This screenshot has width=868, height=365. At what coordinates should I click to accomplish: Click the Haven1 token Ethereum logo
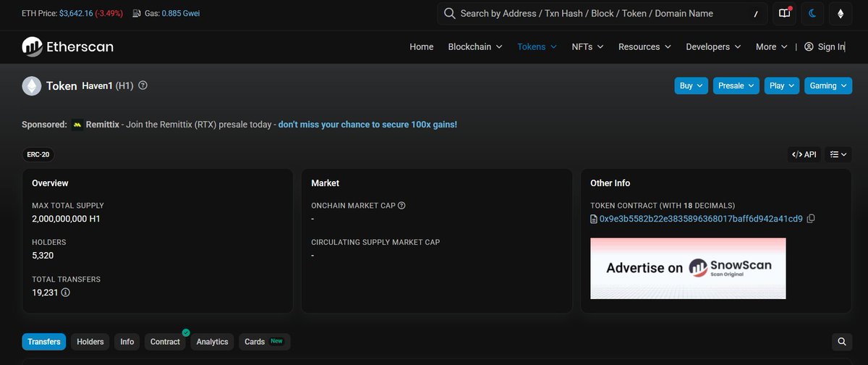pyautogui.click(x=31, y=86)
